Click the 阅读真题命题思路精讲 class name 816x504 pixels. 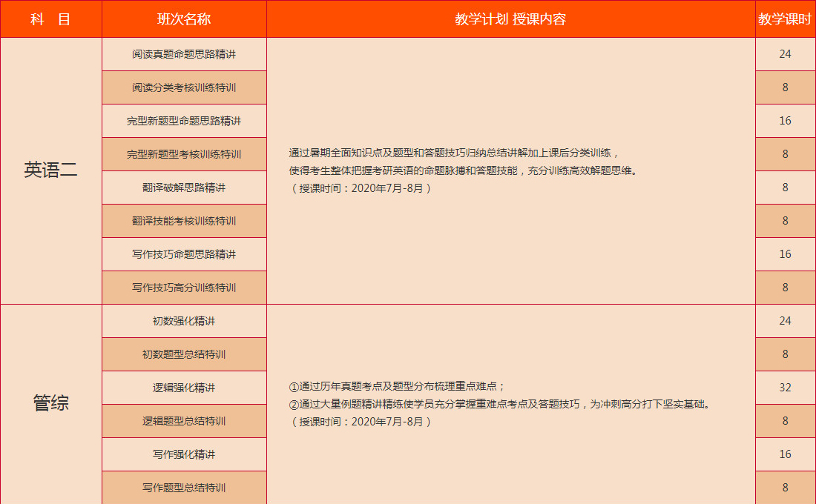pyautogui.click(x=184, y=54)
